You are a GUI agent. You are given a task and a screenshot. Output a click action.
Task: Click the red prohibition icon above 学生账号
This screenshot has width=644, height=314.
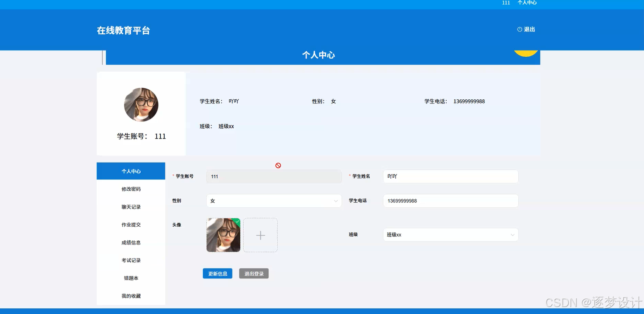tap(278, 165)
